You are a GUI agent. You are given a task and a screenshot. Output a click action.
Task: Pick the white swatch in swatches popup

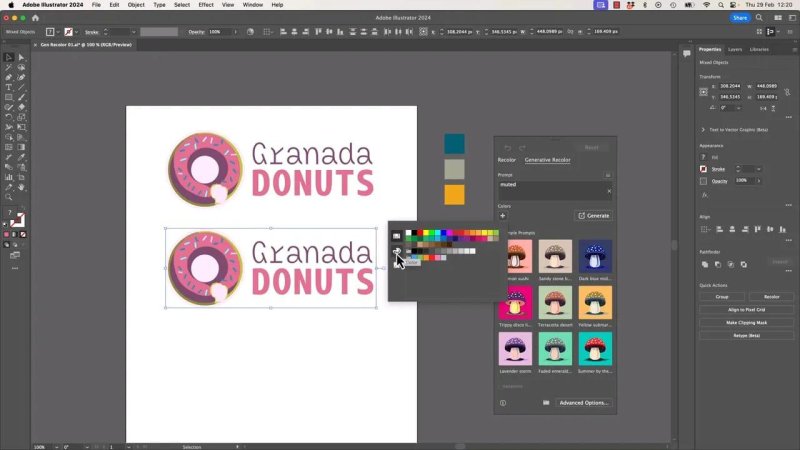[x=408, y=233]
